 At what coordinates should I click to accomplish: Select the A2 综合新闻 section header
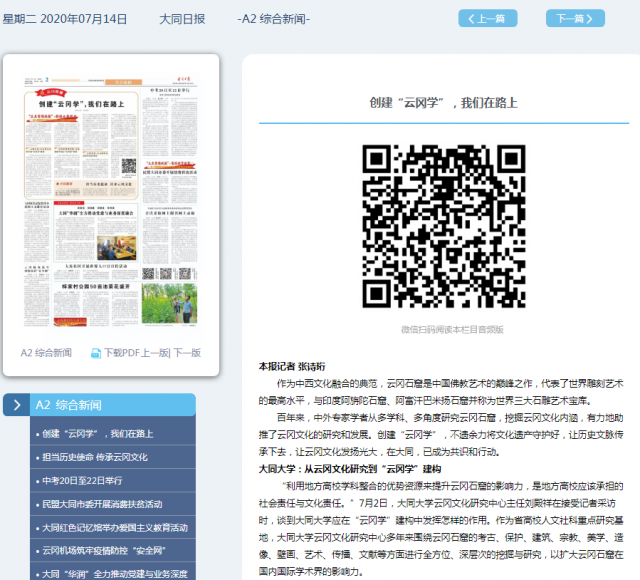[113, 405]
